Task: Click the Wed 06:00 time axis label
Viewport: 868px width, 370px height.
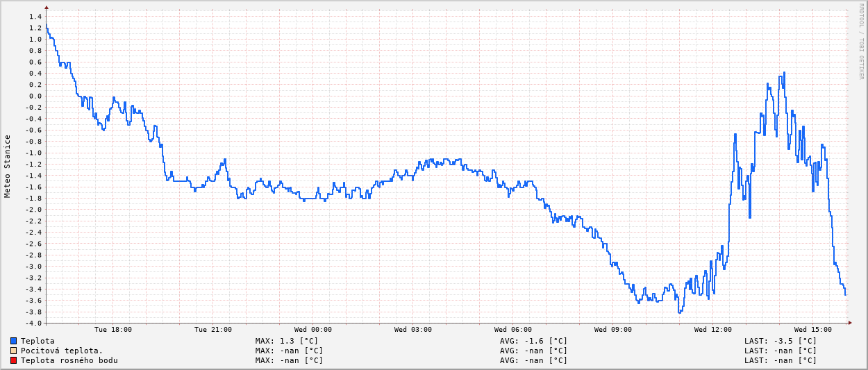Action: [x=512, y=330]
